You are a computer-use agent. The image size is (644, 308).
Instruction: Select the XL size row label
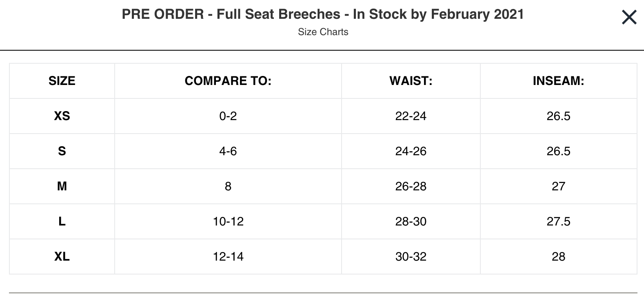[x=62, y=257]
